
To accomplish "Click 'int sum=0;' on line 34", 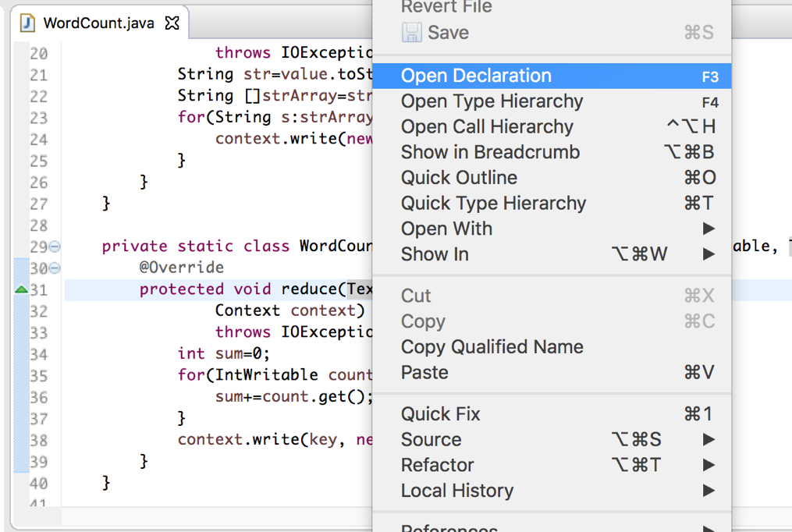I will pos(224,354).
